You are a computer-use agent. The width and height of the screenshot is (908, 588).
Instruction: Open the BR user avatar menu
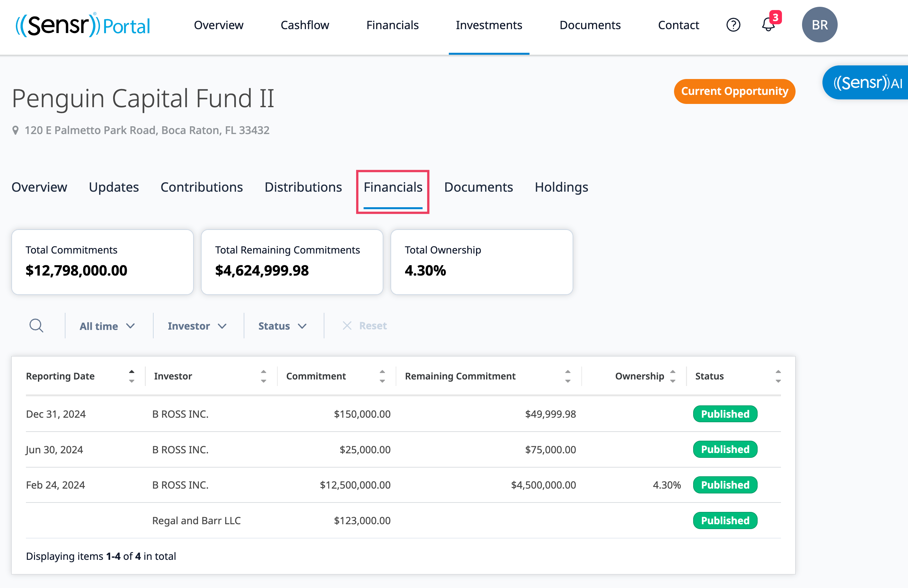pos(820,25)
